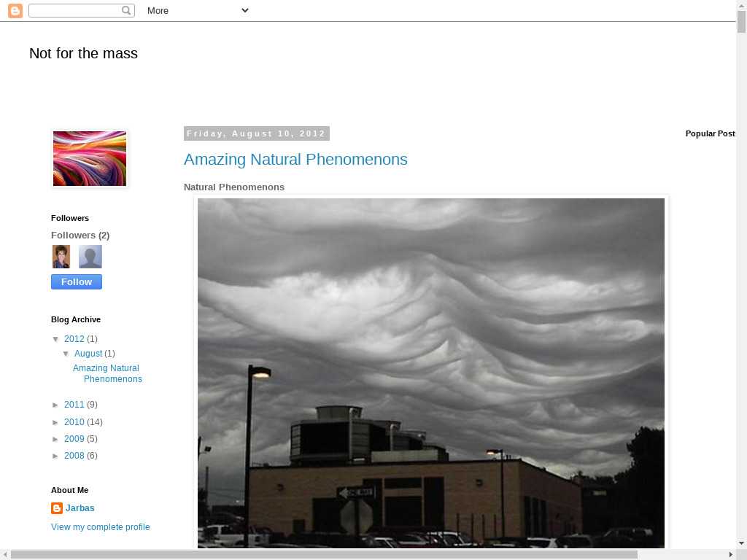
Task: Expand the 2009 archive arrow
Action: pyautogui.click(x=57, y=440)
